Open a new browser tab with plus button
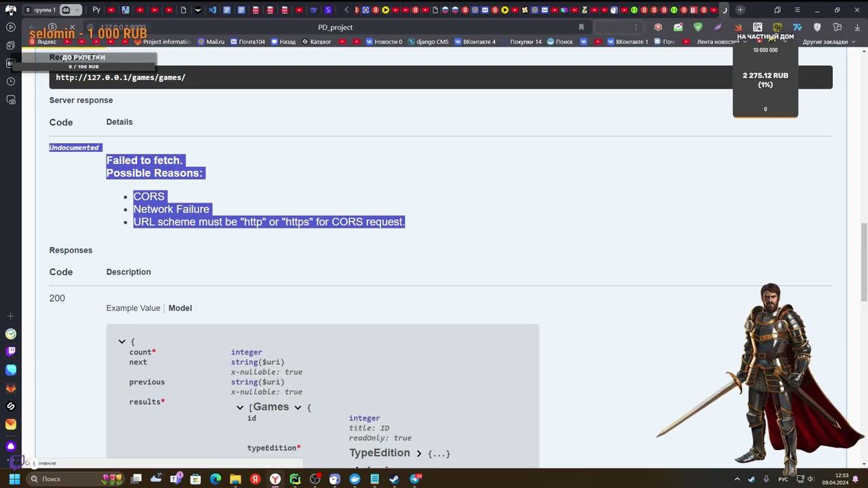Viewport: 868px width, 488px height. point(740,9)
